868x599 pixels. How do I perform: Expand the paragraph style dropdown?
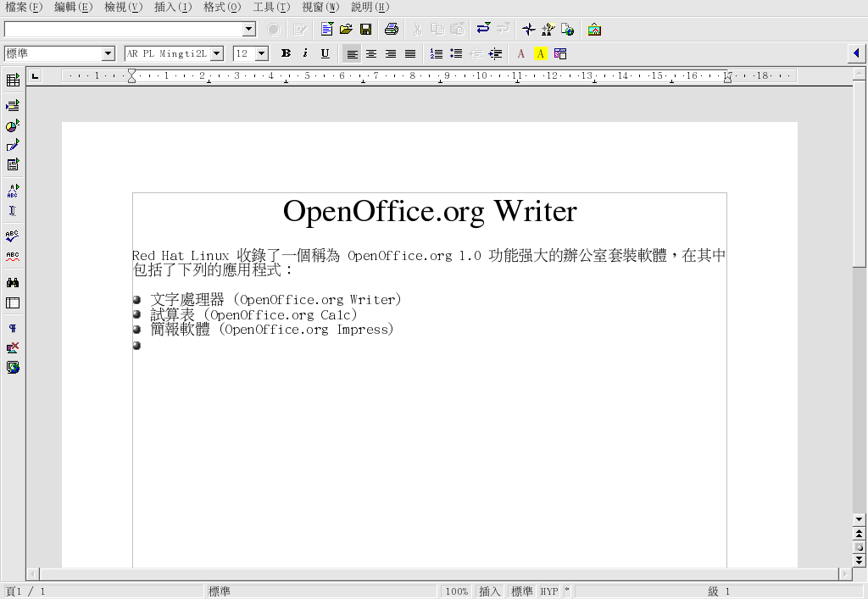click(108, 53)
